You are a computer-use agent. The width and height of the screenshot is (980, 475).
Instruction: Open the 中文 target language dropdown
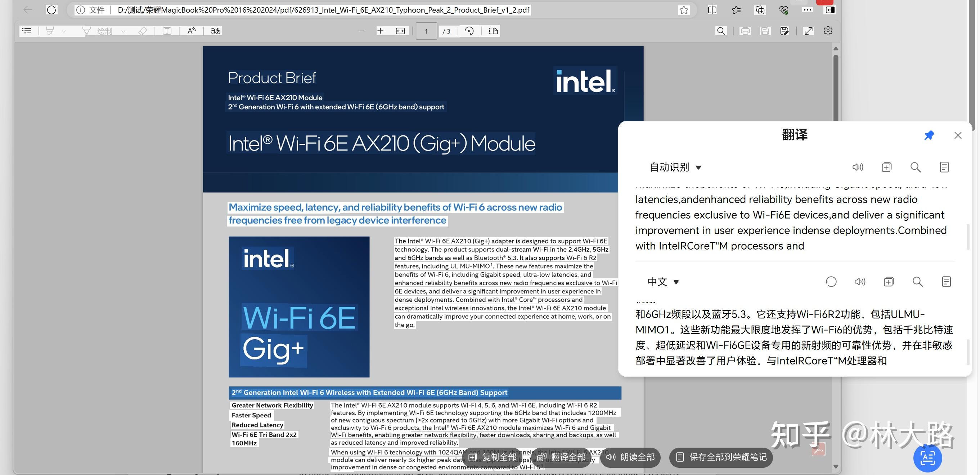pos(663,282)
